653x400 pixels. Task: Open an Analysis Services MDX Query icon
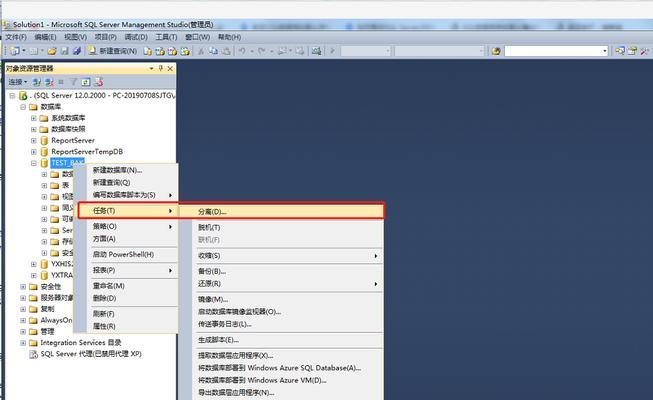pyautogui.click(x=160, y=51)
